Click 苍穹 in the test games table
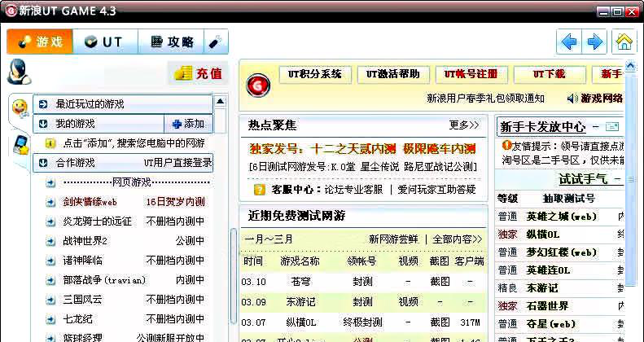 [x=300, y=282]
